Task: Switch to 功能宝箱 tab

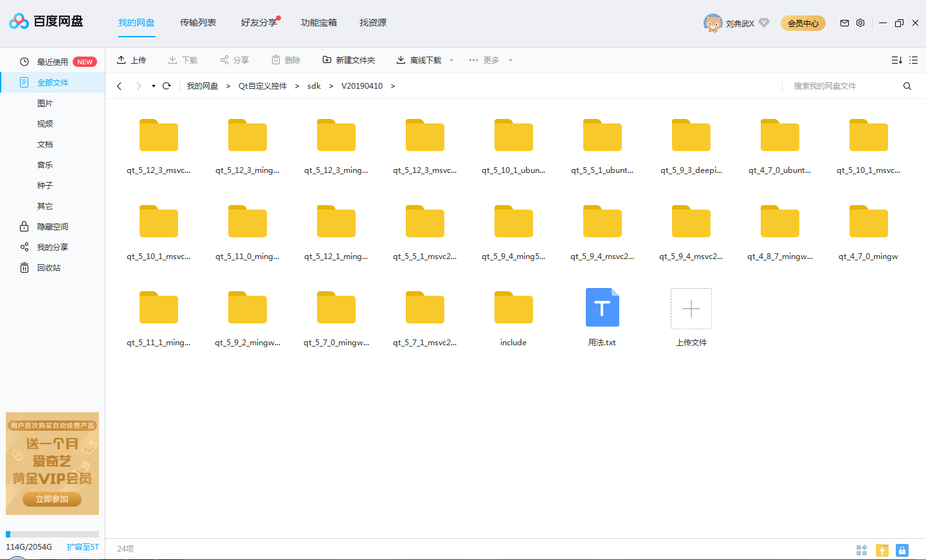Action: tap(319, 23)
